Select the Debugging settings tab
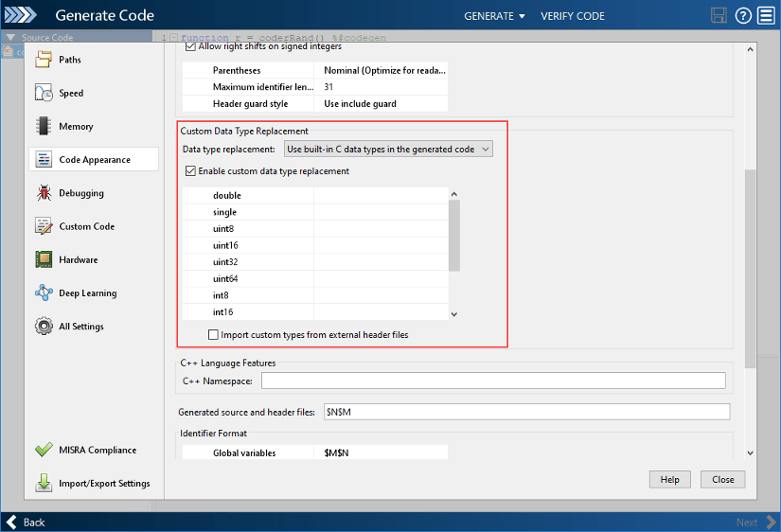 (x=94, y=193)
